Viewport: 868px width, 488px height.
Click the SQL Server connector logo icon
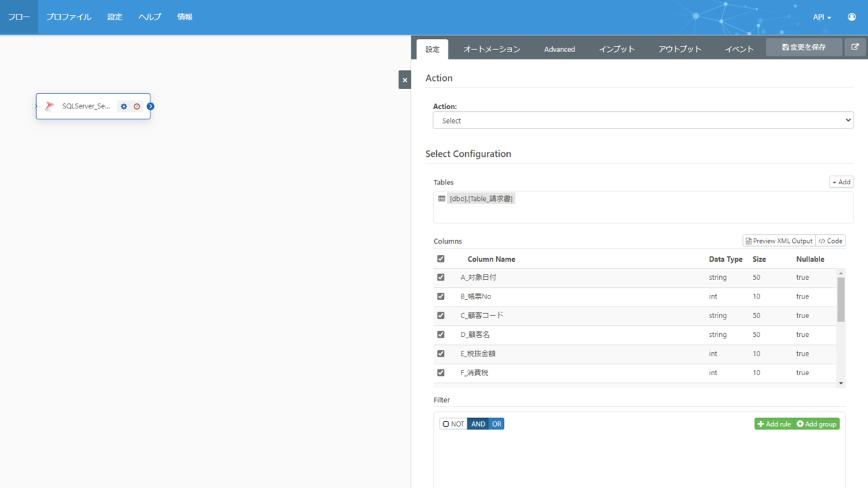49,106
